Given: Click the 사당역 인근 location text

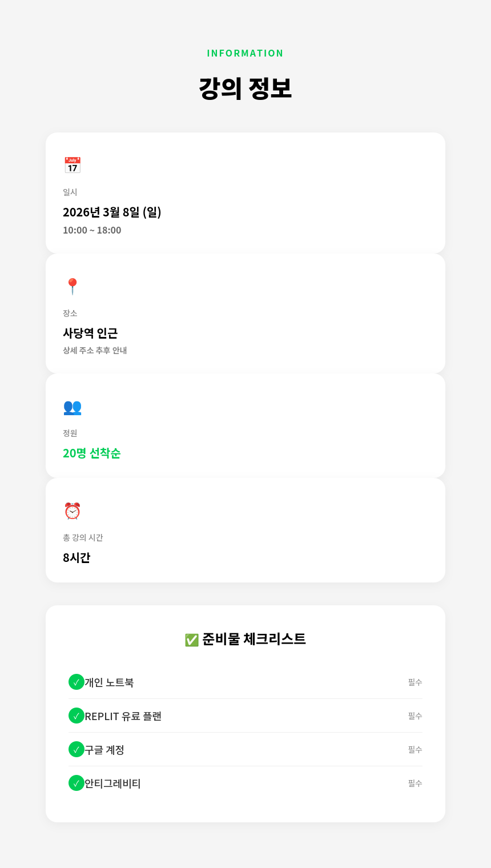Looking at the screenshot, I should click(x=90, y=333).
